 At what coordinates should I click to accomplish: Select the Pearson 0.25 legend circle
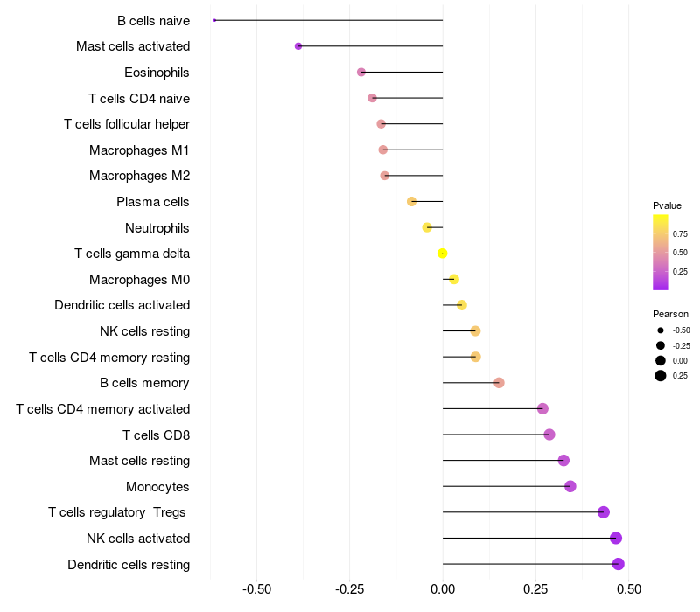(661, 376)
